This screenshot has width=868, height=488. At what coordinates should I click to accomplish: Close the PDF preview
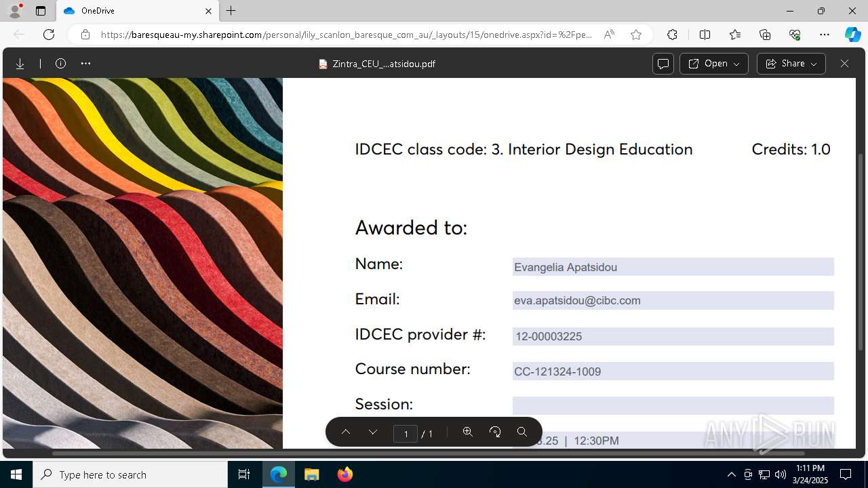point(844,64)
